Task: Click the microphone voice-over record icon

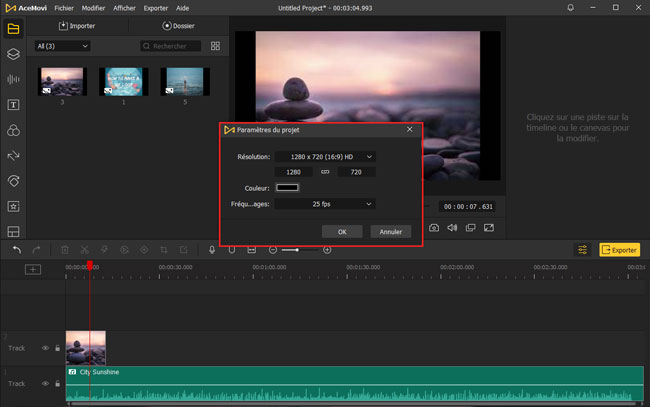Action: 212,249
